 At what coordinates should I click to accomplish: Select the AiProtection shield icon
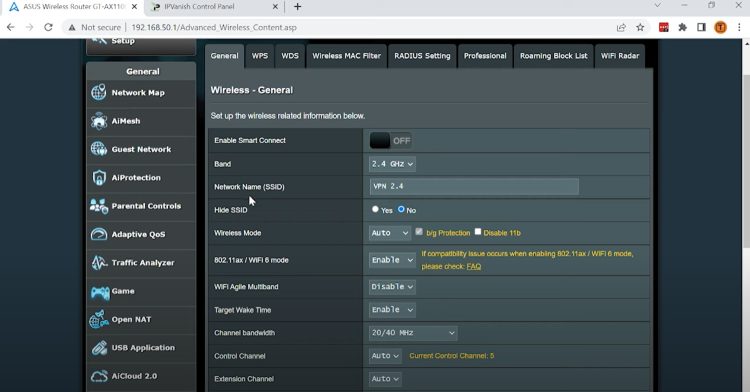[x=99, y=177]
